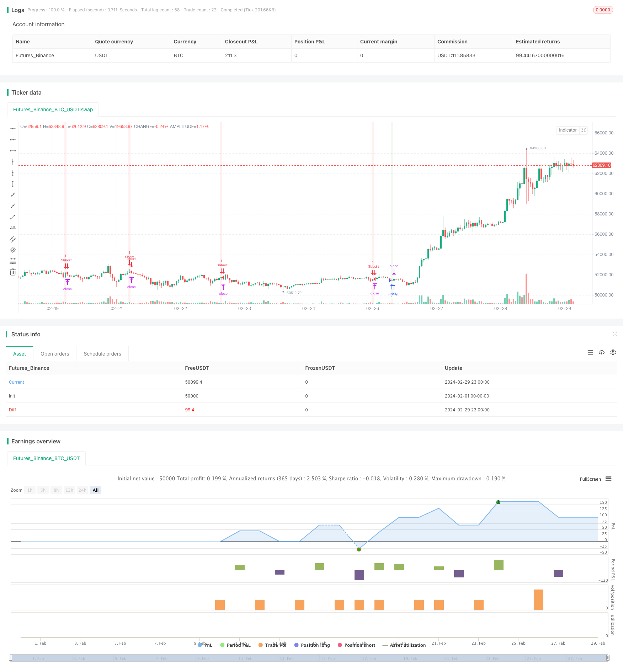
Task: Download status data via cloud icon
Action: pyautogui.click(x=602, y=352)
